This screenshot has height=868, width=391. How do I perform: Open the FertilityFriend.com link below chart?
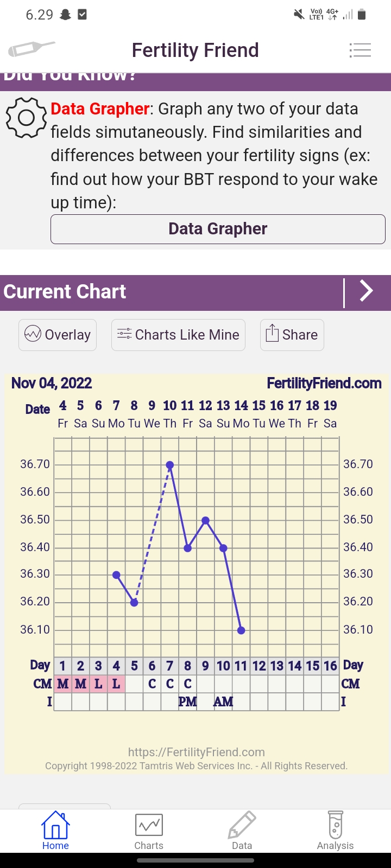point(197,752)
